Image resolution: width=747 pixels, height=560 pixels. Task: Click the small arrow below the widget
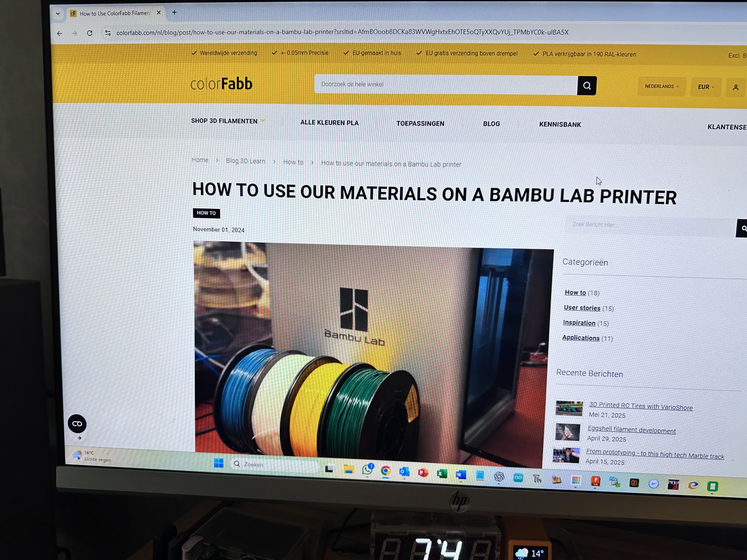pos(79,438)
